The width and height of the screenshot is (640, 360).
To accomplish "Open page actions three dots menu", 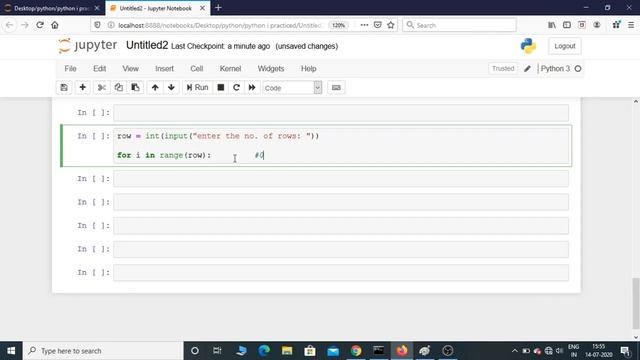I will pos(364,25).
